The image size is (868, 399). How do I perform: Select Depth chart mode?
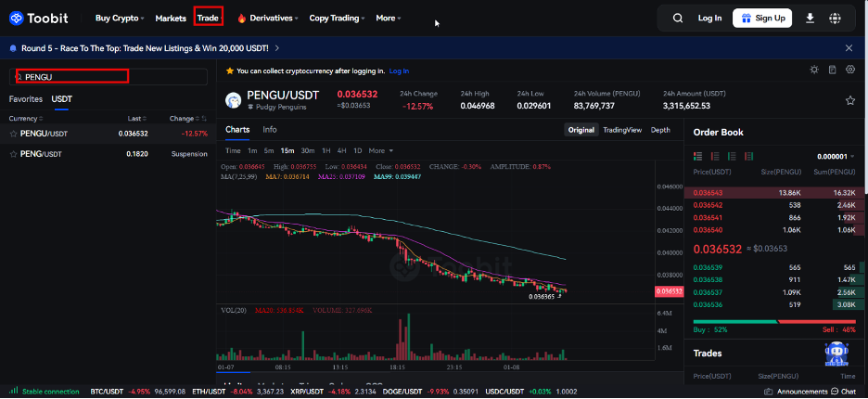tap(660, 130)
